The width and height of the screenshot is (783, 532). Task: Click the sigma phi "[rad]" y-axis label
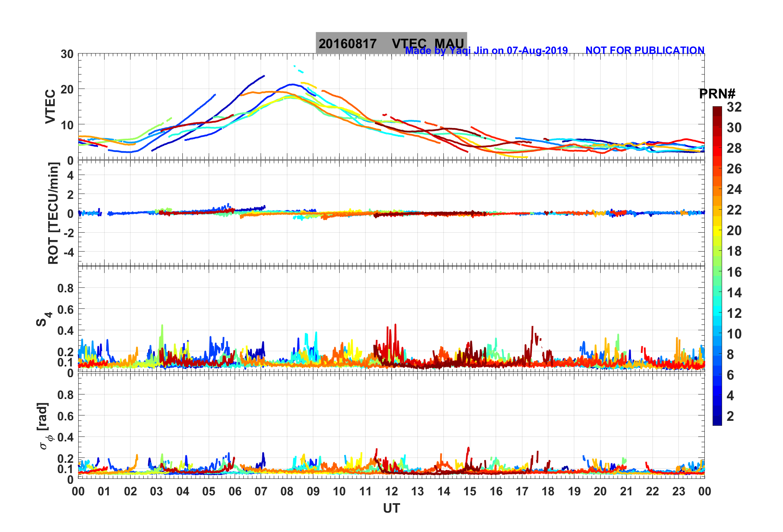[44, 426]
